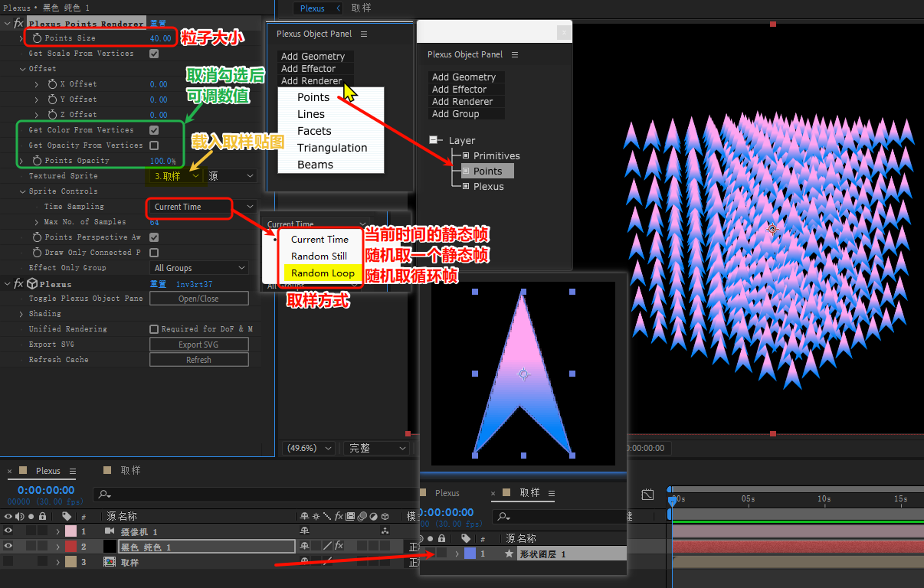The height and width of the screenshot is (588, 924).
Task: Click the Plexus cube icon
Action: tap(32, 284)
